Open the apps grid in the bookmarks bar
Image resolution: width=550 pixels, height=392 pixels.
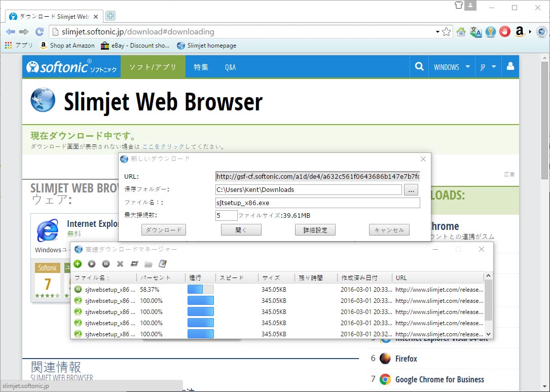[x=9, y=46]
